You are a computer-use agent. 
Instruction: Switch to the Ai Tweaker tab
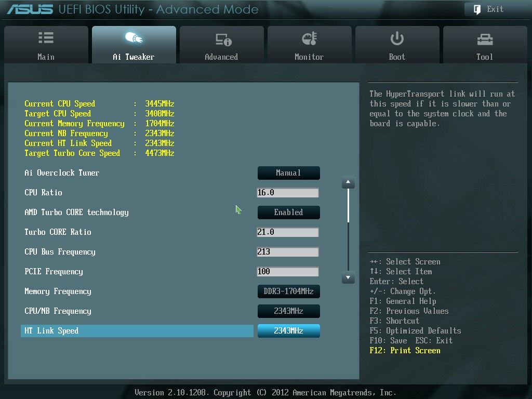(x=134, y=45)
